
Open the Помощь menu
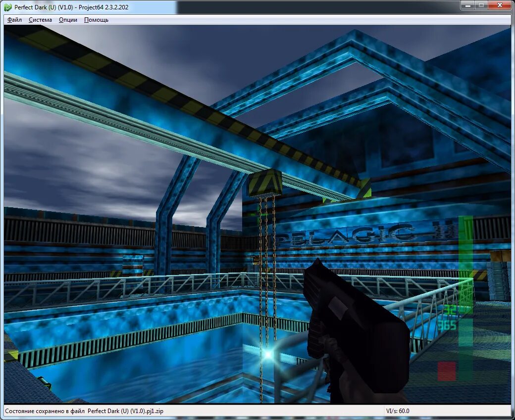pos(96,20)
